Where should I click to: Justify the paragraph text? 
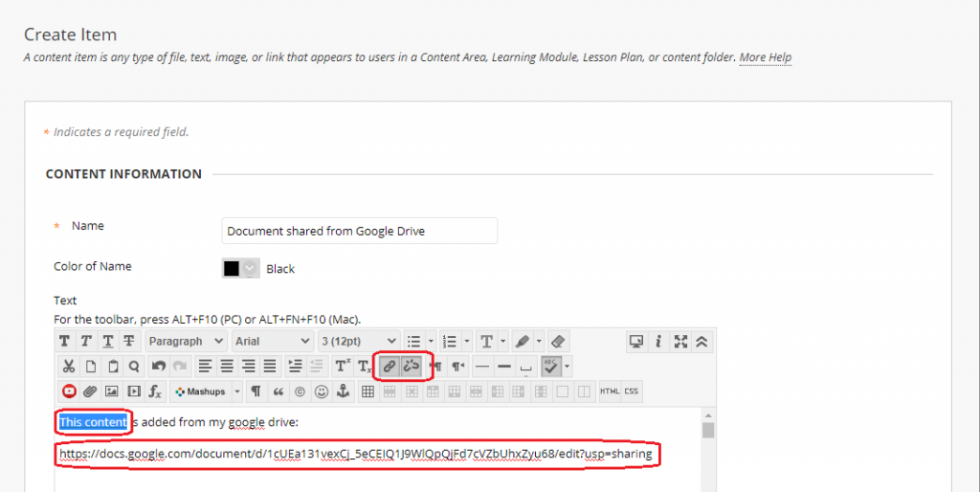click(x=270, y=367)
